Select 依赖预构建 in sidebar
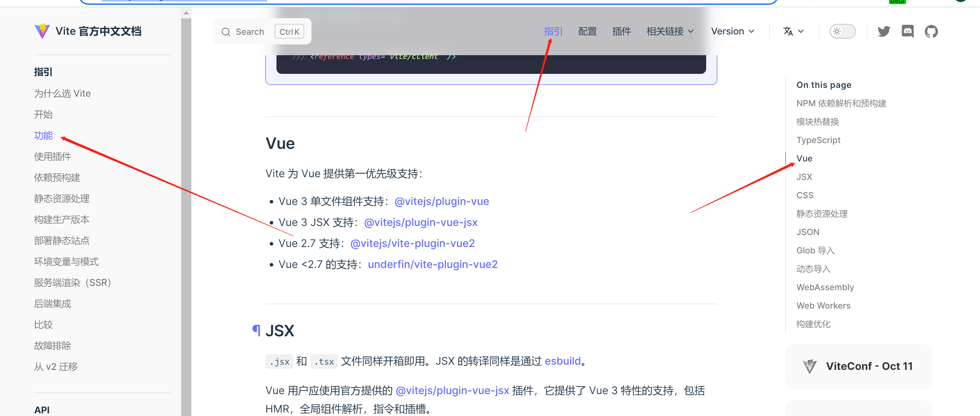Screen dimensions: 980x416 (57, 177)
